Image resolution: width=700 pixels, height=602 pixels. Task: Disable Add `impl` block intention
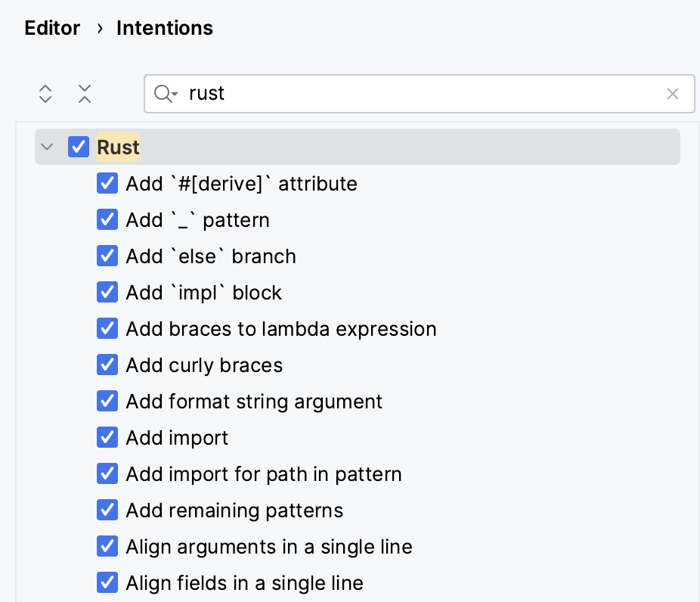tap(107, 293)
